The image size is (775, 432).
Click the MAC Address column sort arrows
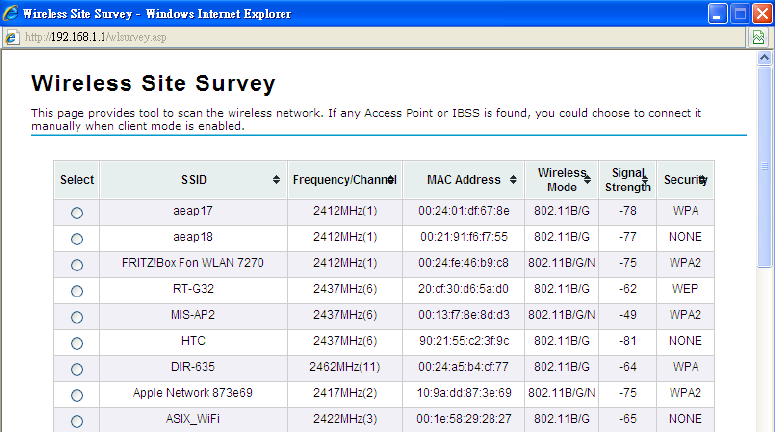(514, 180)
